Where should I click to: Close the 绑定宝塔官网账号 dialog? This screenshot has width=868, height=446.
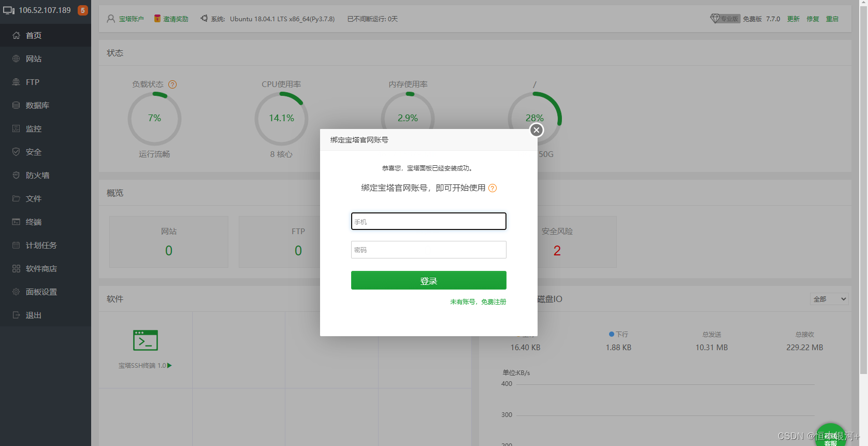point(537,130)
